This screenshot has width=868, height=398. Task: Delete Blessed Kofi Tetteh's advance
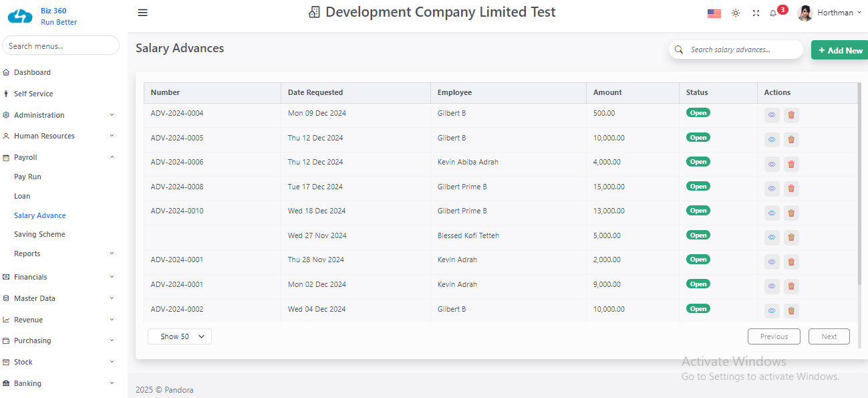[791, 237]
